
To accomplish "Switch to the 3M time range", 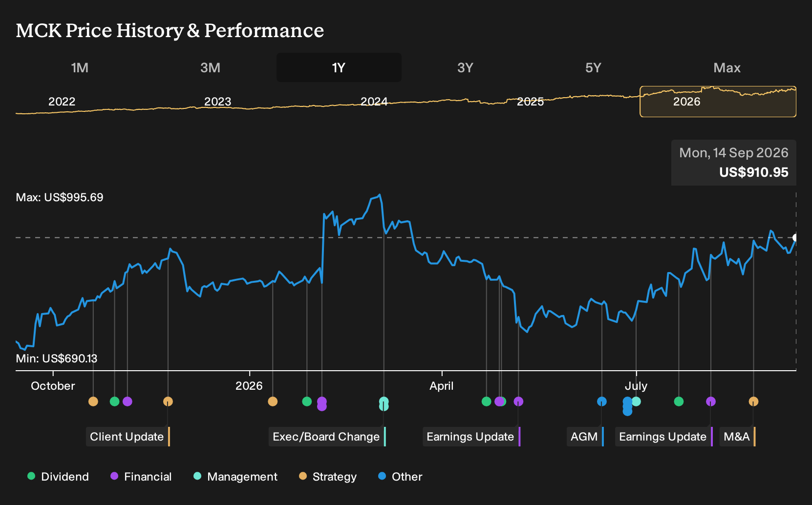I will [210, 67].
